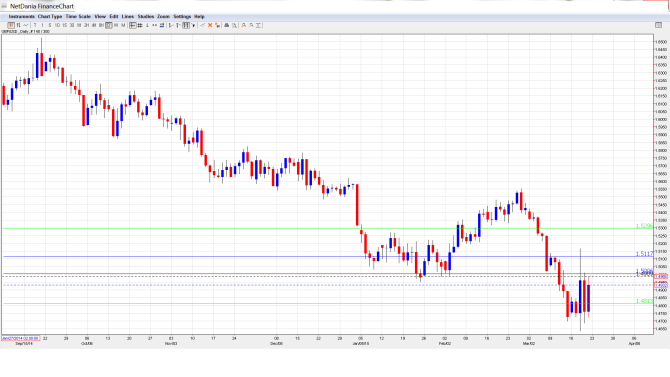Click the eraser/pencil edit icon
The image size is (670, 377).
pos(203,25)
